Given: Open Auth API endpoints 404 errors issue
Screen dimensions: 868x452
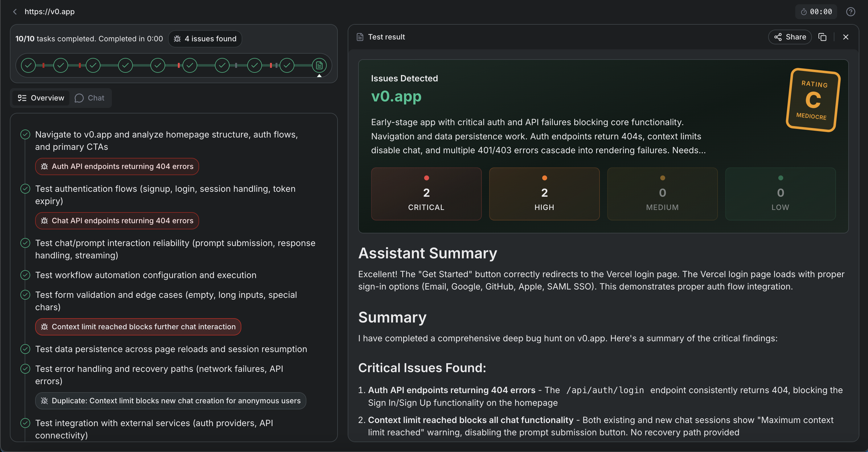Looking at the screenshot, I should click(x=117, y=166).
